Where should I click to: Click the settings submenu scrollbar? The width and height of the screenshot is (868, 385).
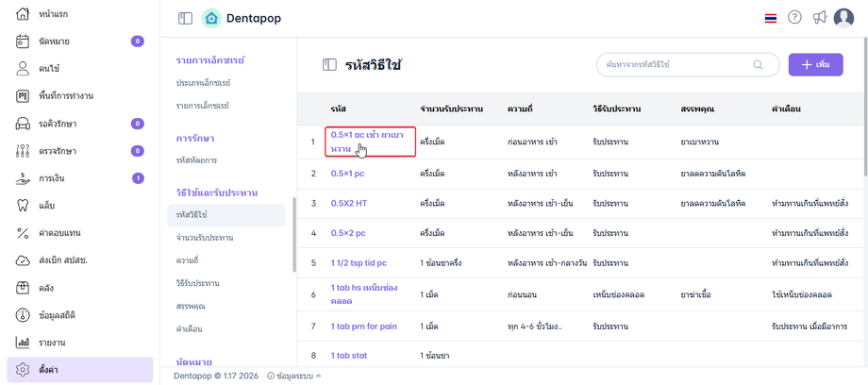click(293, 221)
